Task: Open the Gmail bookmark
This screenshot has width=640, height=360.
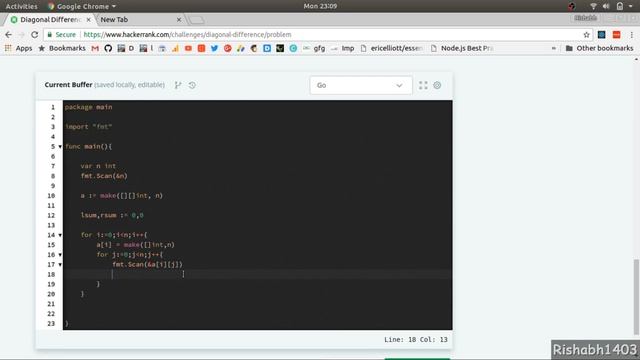Action: pos(95,48)
